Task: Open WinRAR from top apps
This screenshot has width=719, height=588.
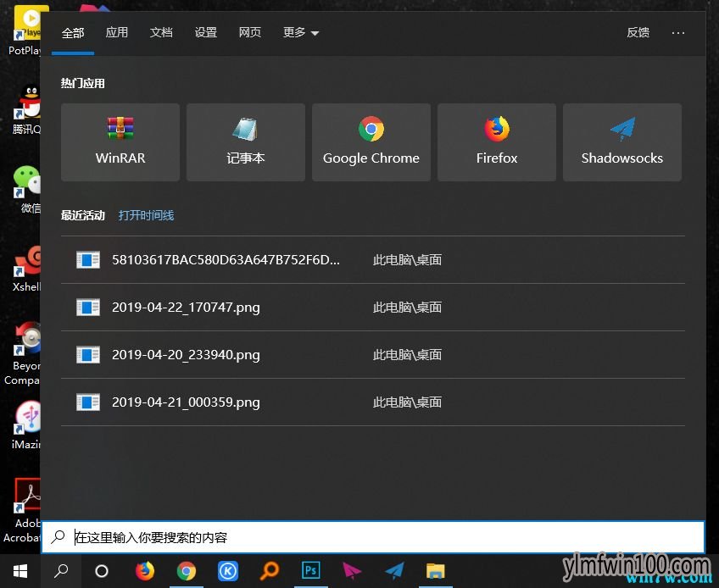Action: pos(120,142)
